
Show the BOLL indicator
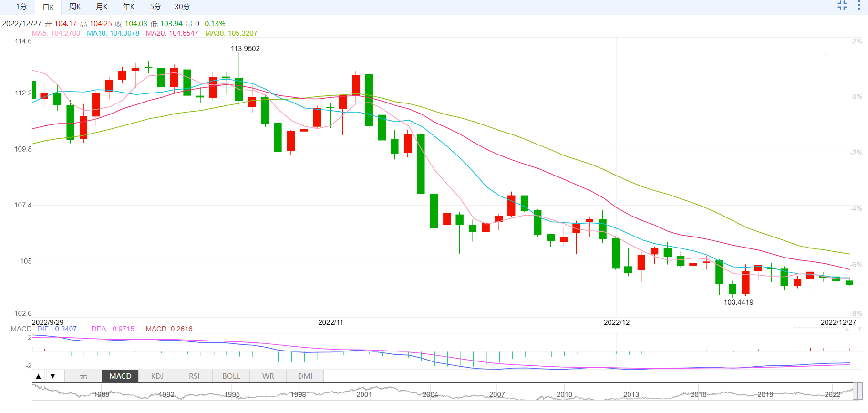231,376
